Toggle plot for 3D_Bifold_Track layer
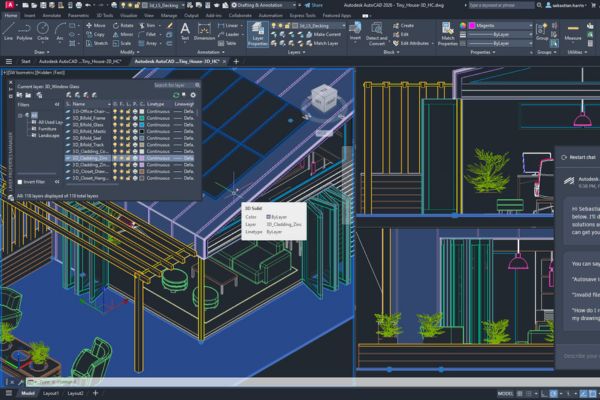 135,145
